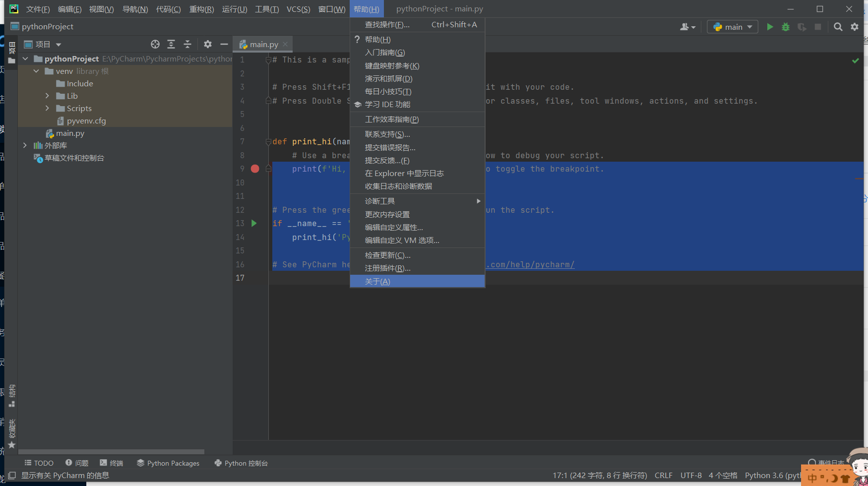
Task: Expand the Lib folder
Action: [x=47, y=96]
